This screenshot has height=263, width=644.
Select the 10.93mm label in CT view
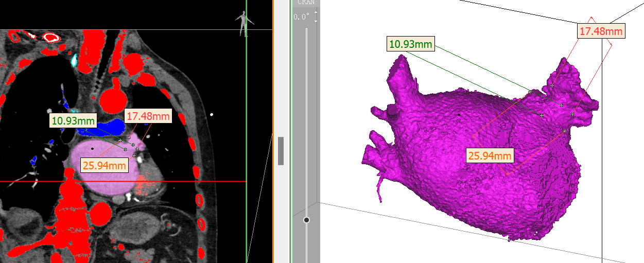click(74, 121)
